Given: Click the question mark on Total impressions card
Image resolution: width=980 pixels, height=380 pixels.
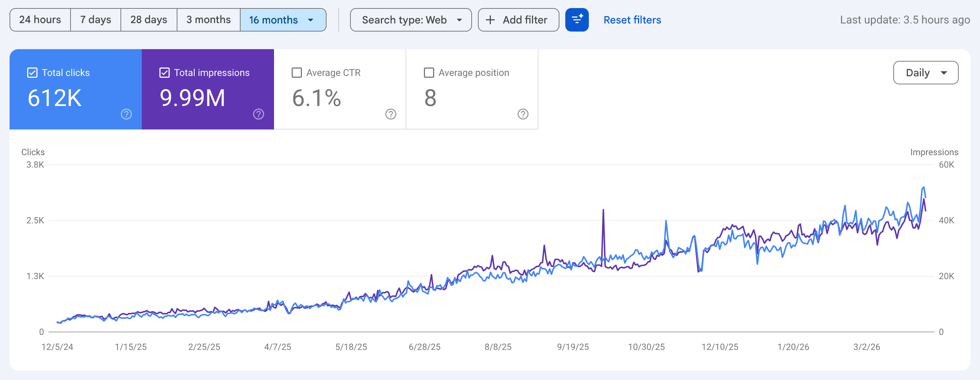Looking at the screenshot, I should (258, 114).
